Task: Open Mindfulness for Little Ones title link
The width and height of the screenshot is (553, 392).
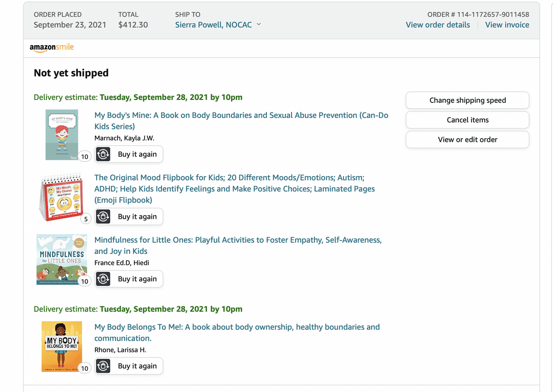Action: tap(238, 246)
